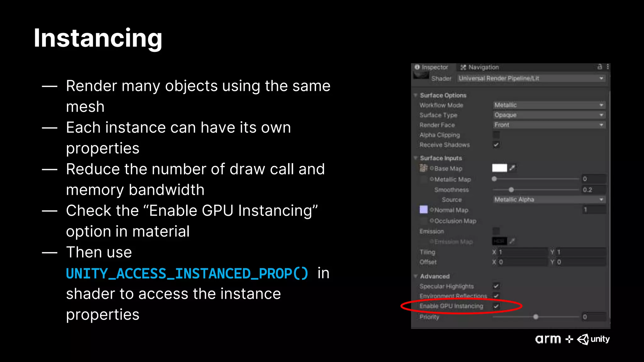
Task: Click the Priority slider handle
Action: [x=536, y=317]
